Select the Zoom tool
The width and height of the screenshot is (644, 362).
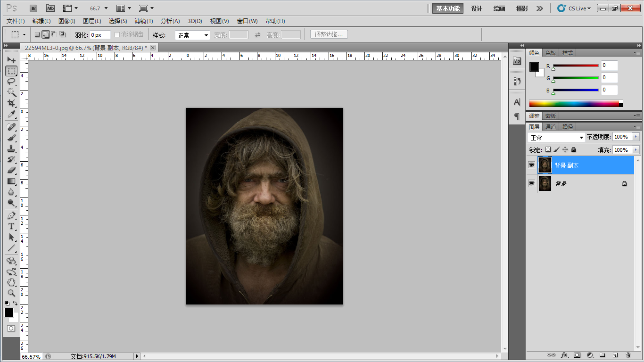pyautogui.click(x=11, y=293)
